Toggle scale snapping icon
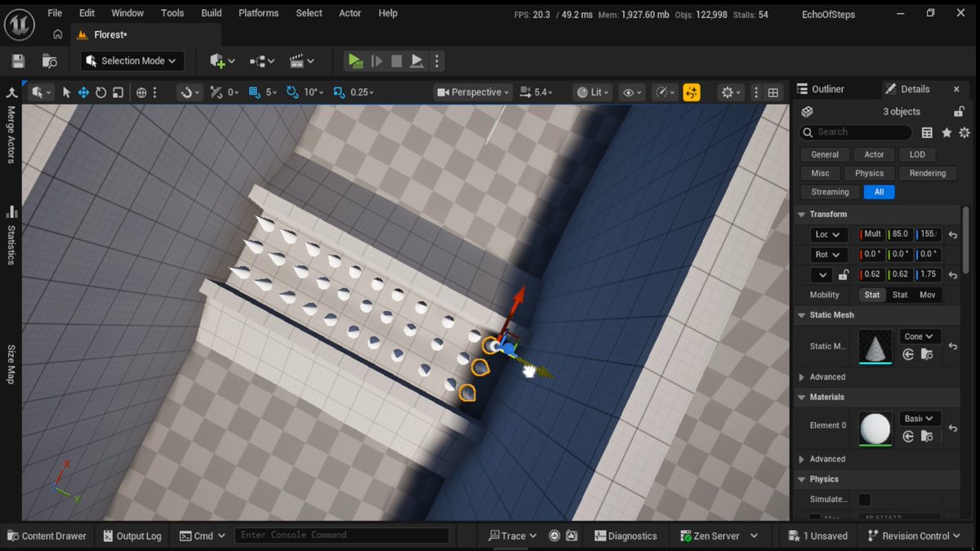 point(338,92)
